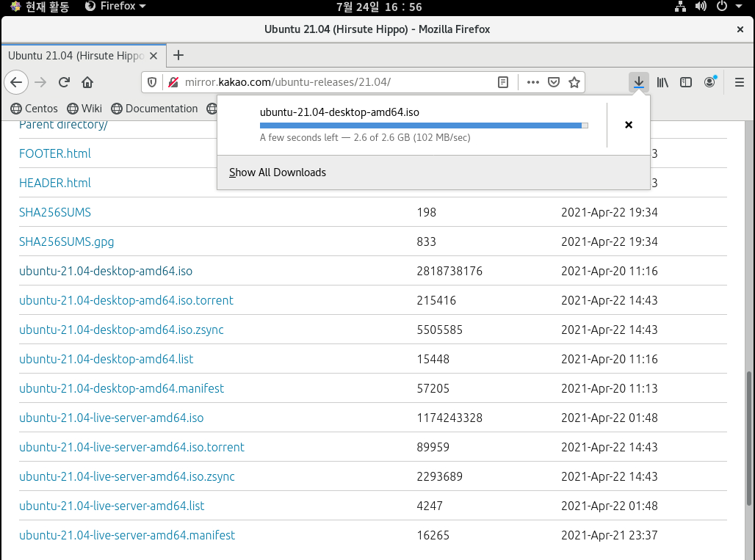The image size is (755, 560).
Task: Click file size value 5505585
Action: click(440, 330)
